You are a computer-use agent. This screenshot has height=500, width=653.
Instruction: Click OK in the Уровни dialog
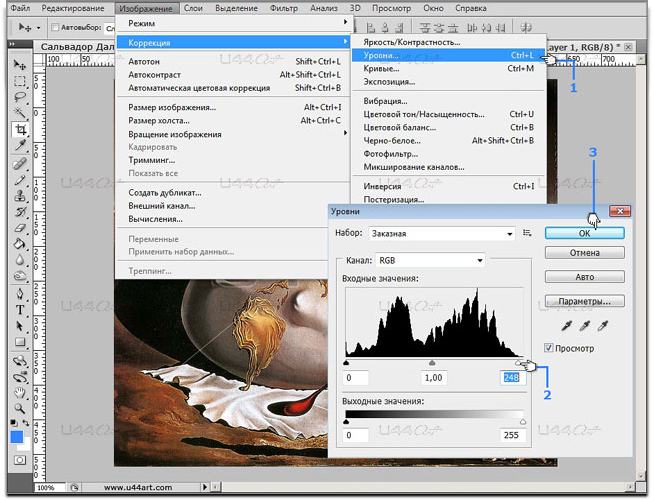585,233
